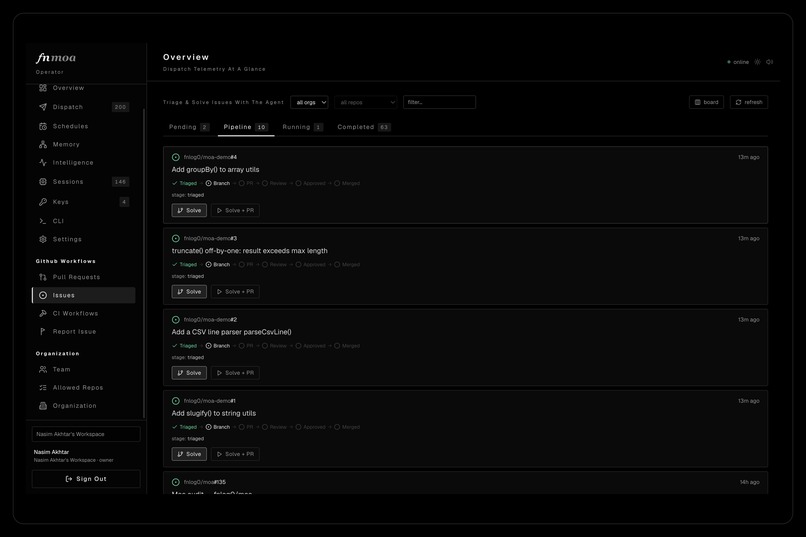The image size is (806, 537).
Task: Click the Approved stage of moa-demo#1
Action: pos(310,427)
